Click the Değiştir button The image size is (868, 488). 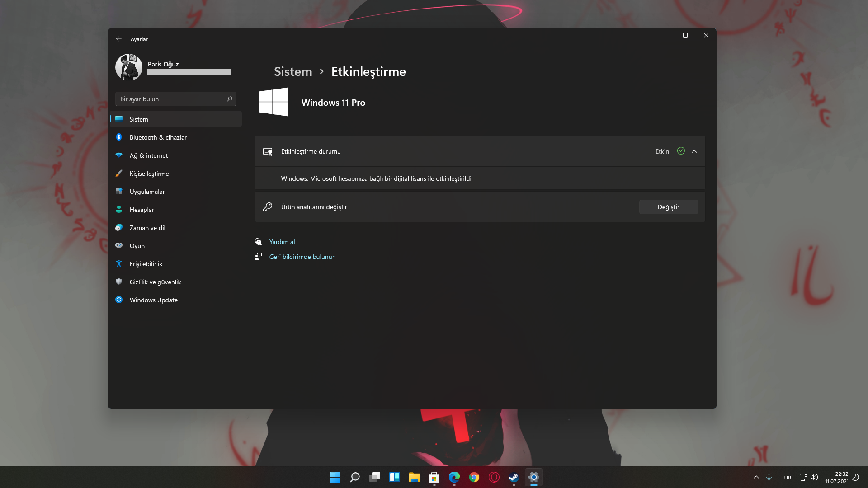click(668, 207)
